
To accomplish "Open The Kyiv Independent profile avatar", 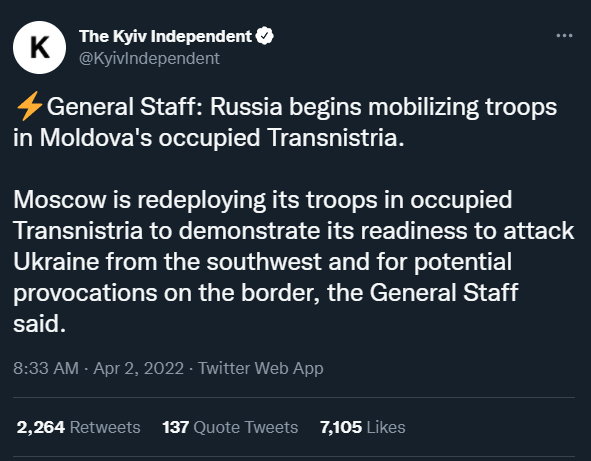I will coord(40,47).
